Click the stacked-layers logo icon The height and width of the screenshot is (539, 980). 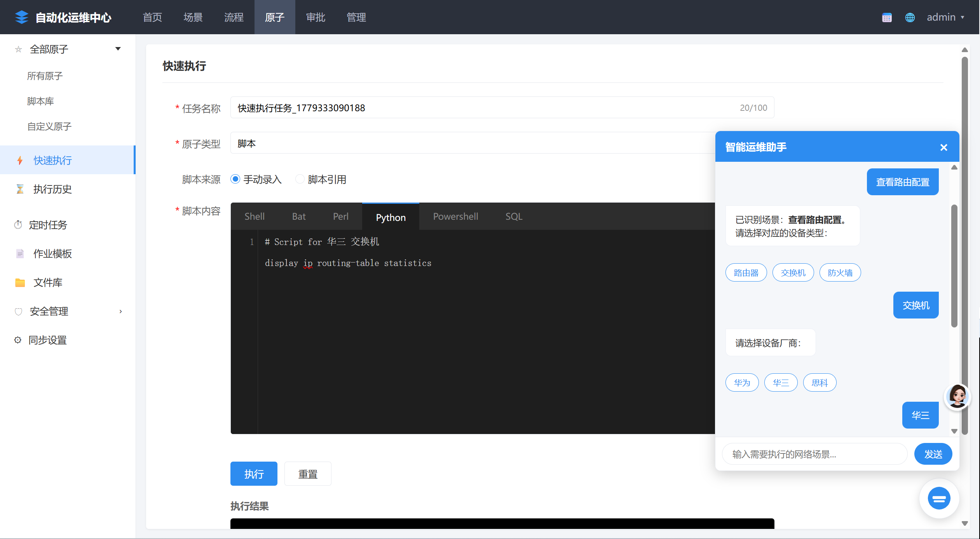click(22, 17)
